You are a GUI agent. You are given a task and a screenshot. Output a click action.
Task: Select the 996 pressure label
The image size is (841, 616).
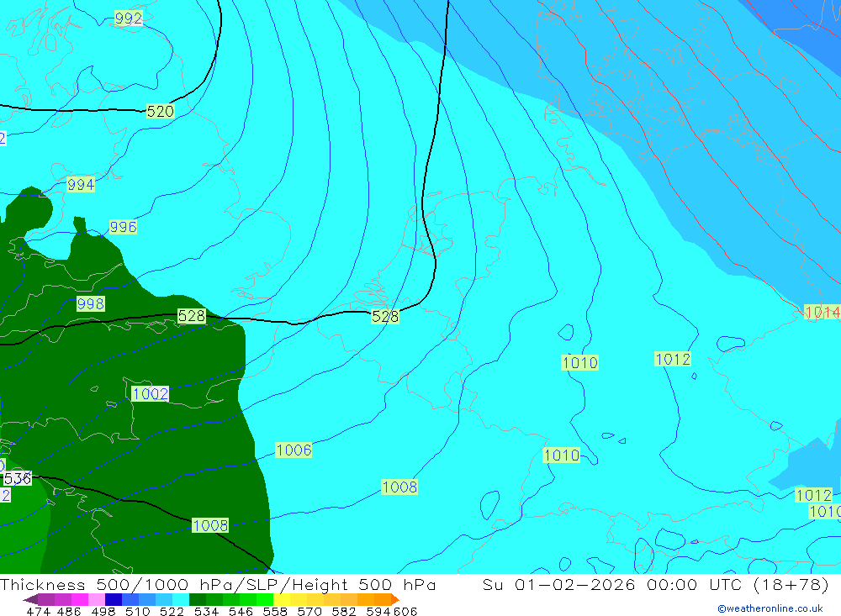(123, 227)
